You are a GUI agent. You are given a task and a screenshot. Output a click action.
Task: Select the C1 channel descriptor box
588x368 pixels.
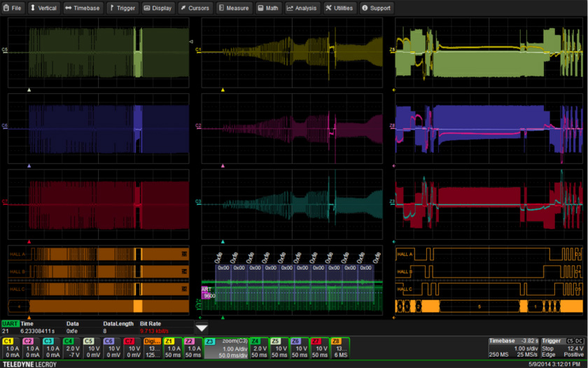(x=11, y=348)
